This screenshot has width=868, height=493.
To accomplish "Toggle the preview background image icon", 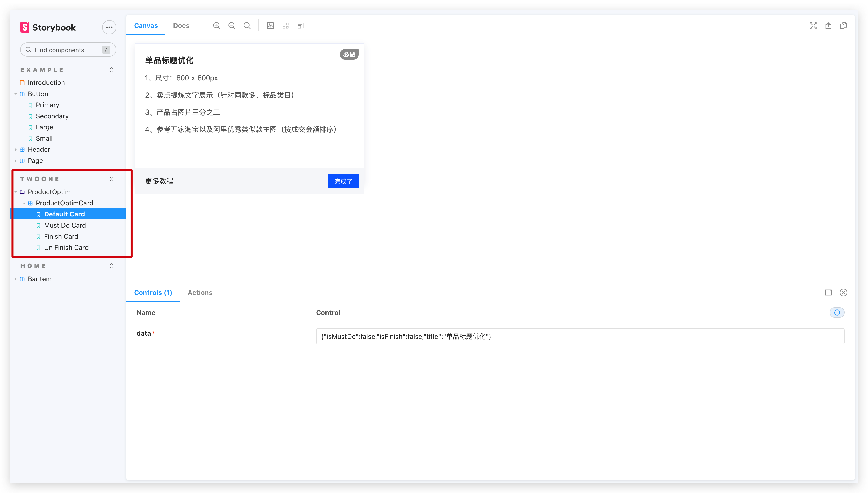I will (270, 26).
